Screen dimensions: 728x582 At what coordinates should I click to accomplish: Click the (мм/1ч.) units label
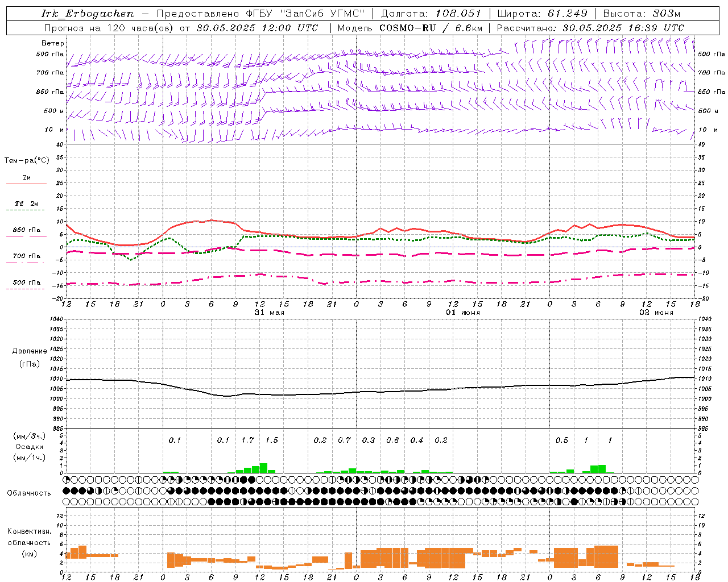29,458
